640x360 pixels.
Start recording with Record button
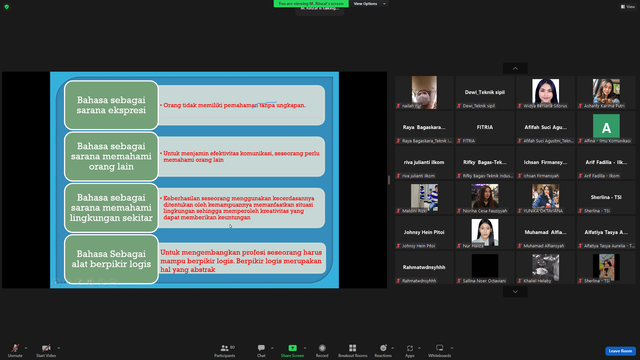(x=322, y=350)
